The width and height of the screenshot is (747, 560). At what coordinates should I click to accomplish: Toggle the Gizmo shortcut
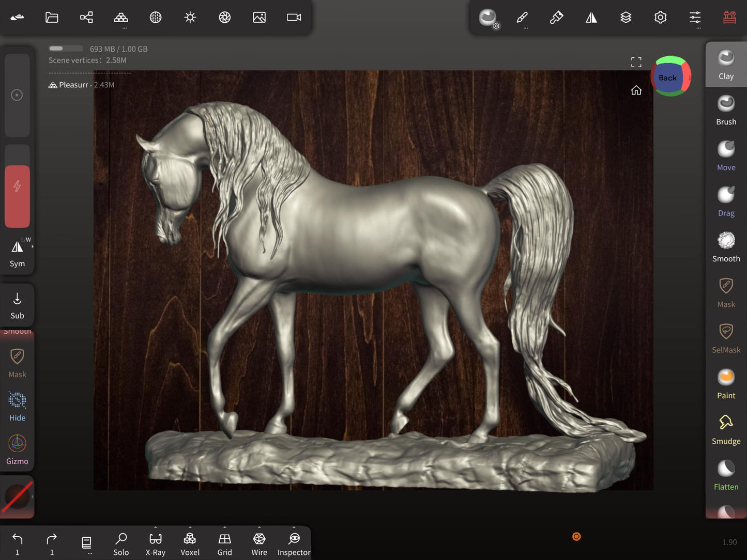click(17, 450)
